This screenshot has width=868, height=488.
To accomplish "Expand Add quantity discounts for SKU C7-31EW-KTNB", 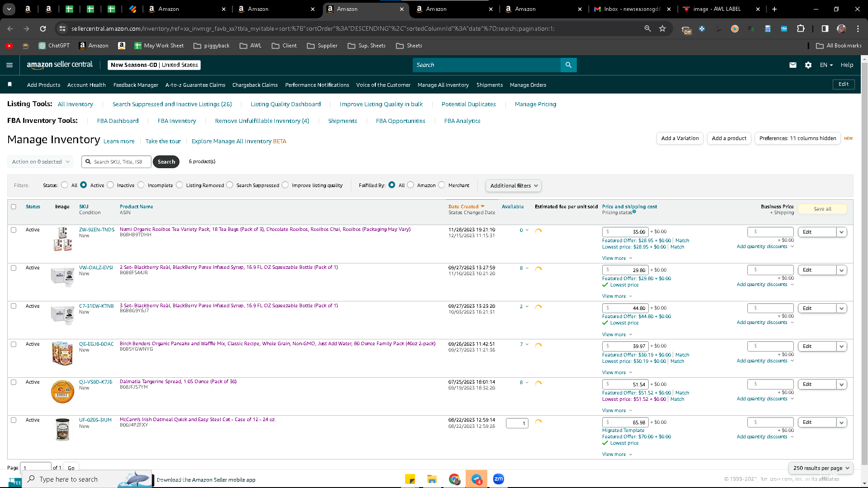I will pos(765,323).
